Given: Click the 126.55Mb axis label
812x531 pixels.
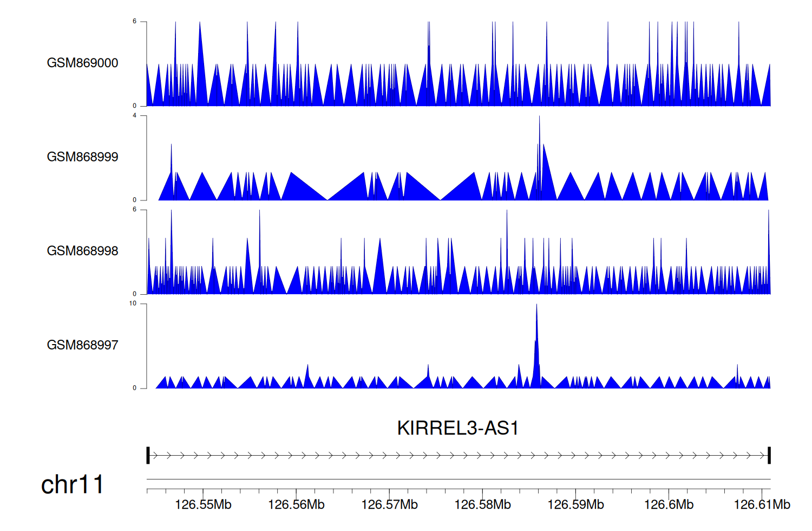Looking at the screenshot, I should pyautogui.click(x=203, y=505).
